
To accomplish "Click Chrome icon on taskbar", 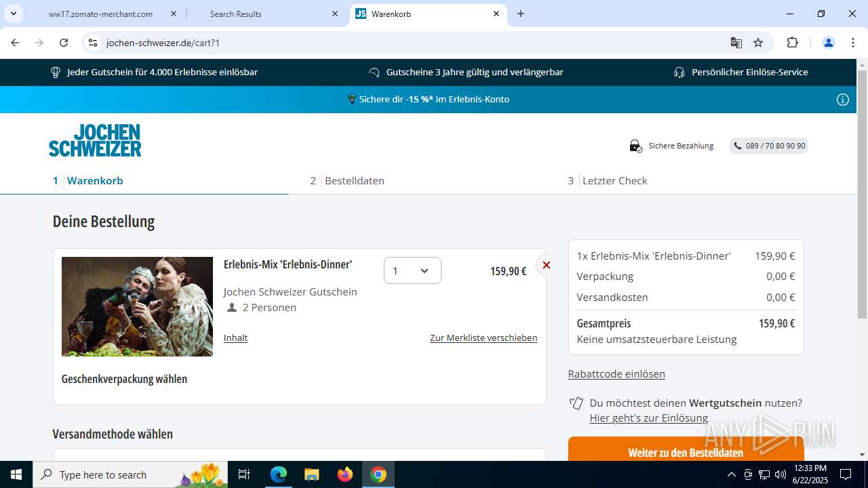I will [378, 474].
